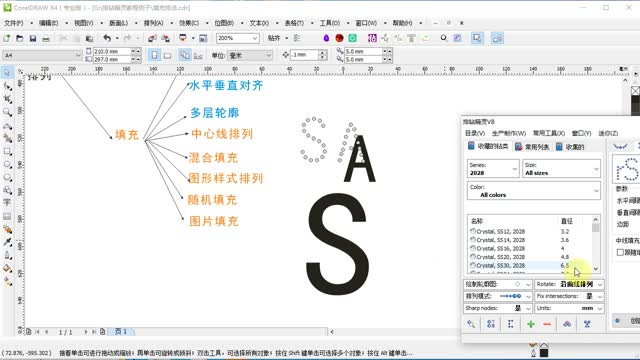
Task: Select the Crop tool in the toolbox
Action: [7, 99]
